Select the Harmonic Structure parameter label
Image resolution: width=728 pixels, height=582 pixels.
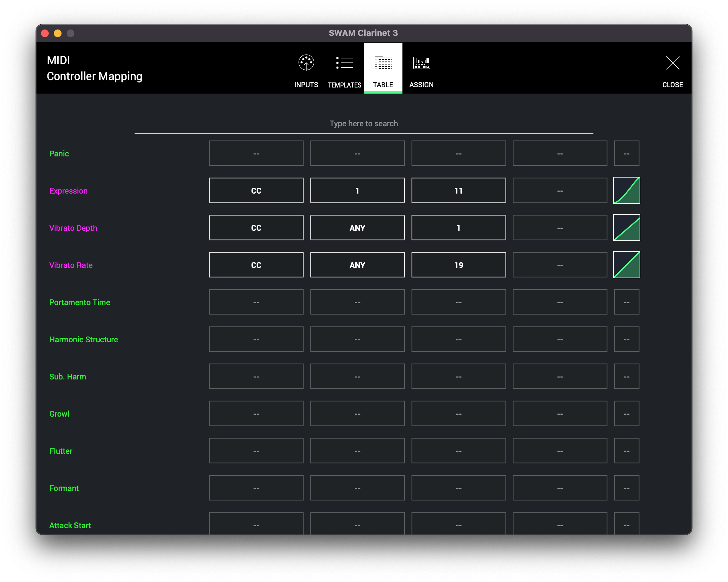[x=83, y=339]
